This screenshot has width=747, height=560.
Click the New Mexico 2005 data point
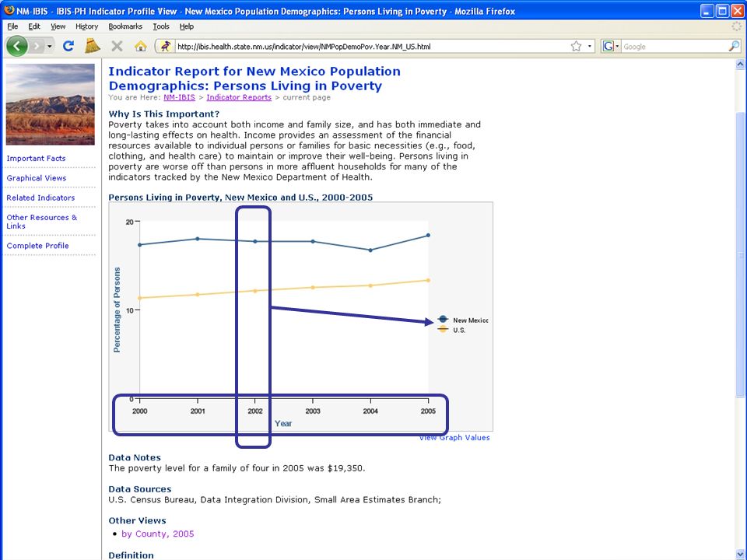pos(428,235)
